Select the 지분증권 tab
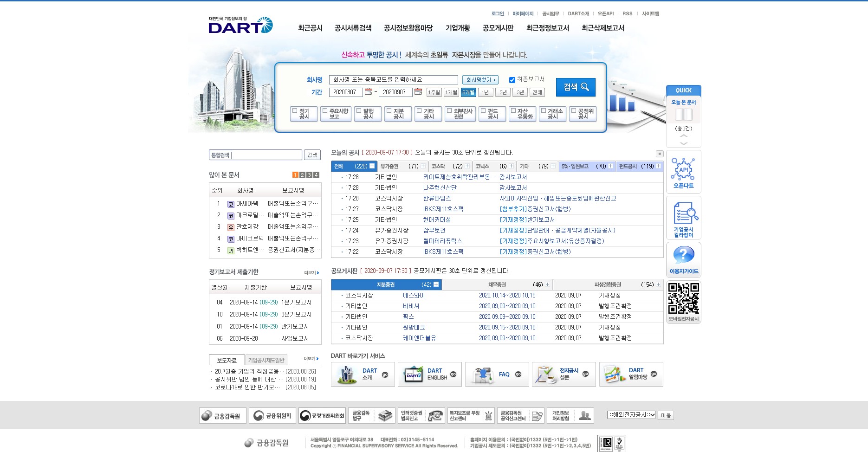868x452 pixels. click(386, 284)
